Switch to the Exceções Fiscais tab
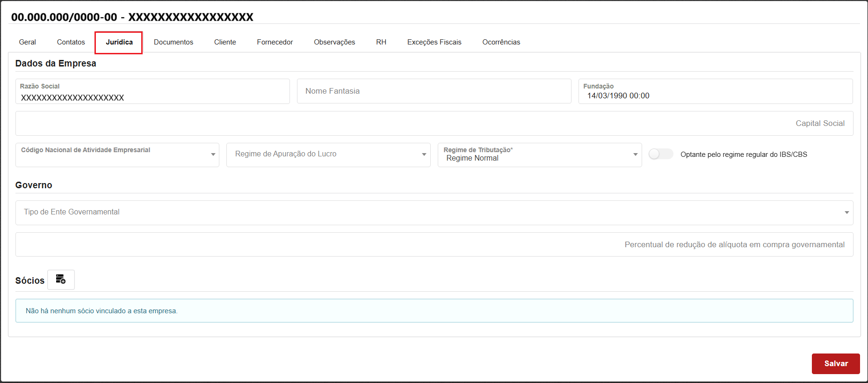This screenshot has width=868, height=383. click(x=434, y=42)
